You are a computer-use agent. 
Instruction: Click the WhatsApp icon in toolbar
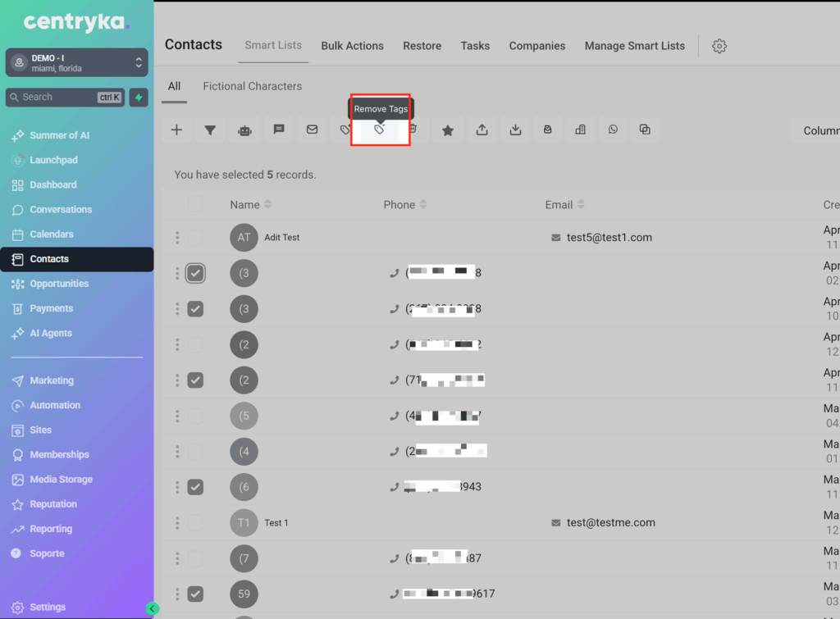[x=613, y=130]
